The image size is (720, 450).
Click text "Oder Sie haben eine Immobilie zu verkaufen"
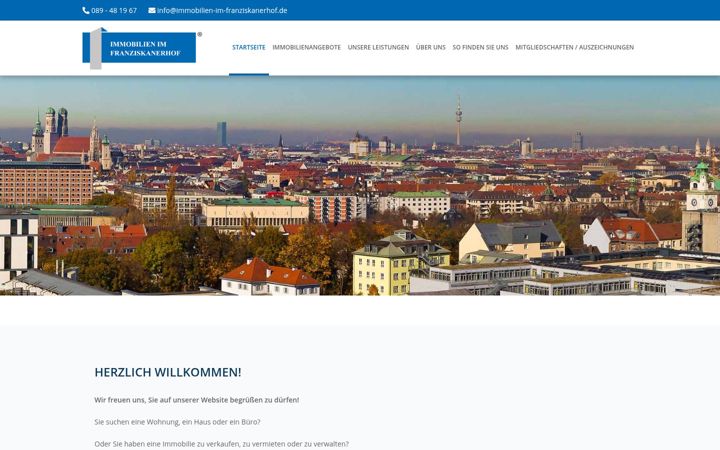pyautogui.click(x=168, y=444)
